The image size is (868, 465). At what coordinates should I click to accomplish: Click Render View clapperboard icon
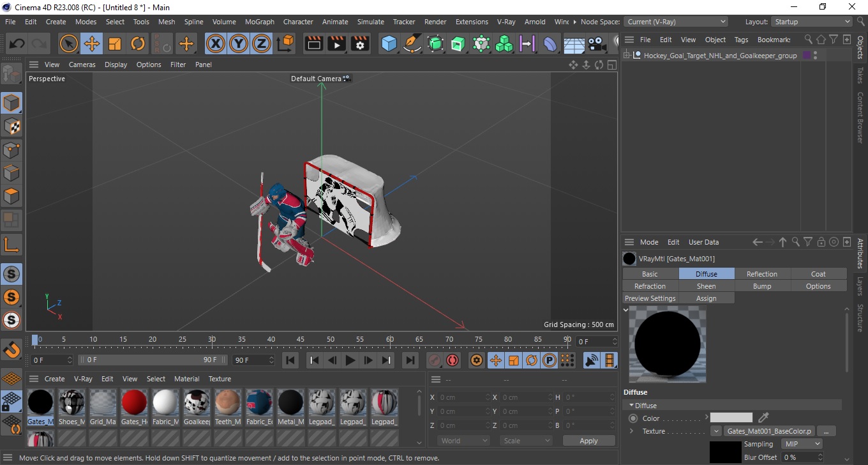tap(313, 43)
